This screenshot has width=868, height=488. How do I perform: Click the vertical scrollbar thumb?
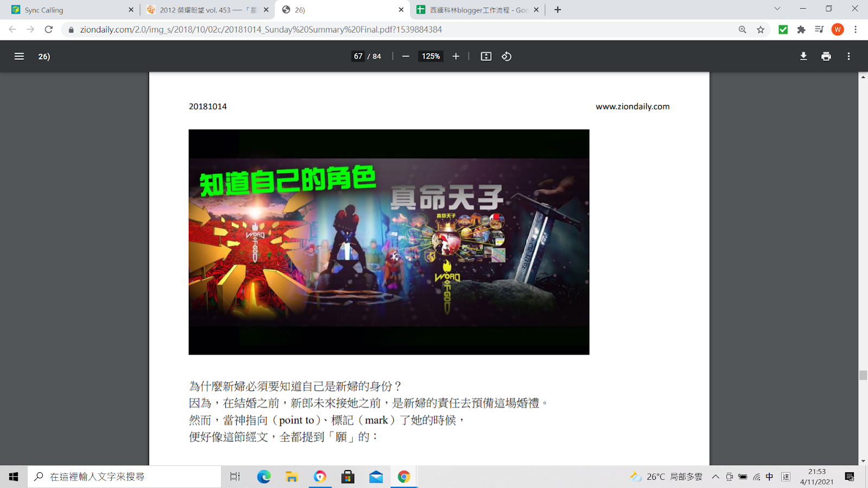click(863, 375)
